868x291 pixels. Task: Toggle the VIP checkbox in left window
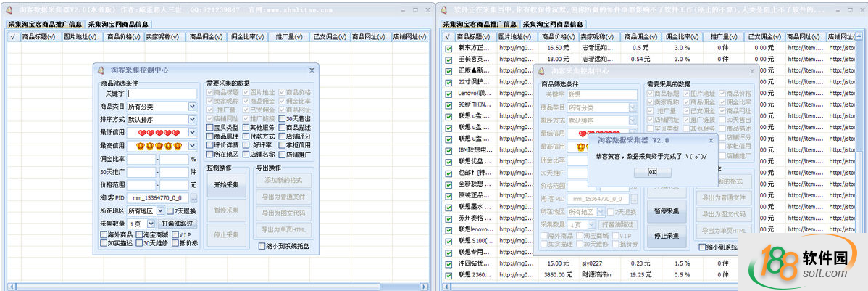pos(175,235)
